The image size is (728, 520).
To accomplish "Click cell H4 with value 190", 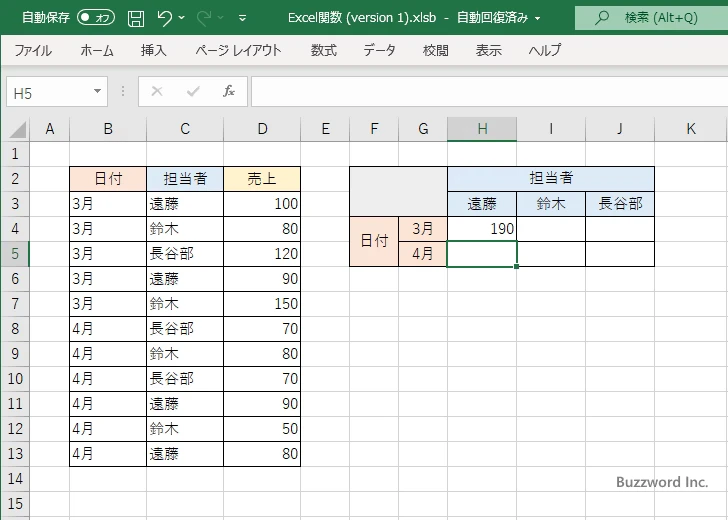I will pos(482,229).
